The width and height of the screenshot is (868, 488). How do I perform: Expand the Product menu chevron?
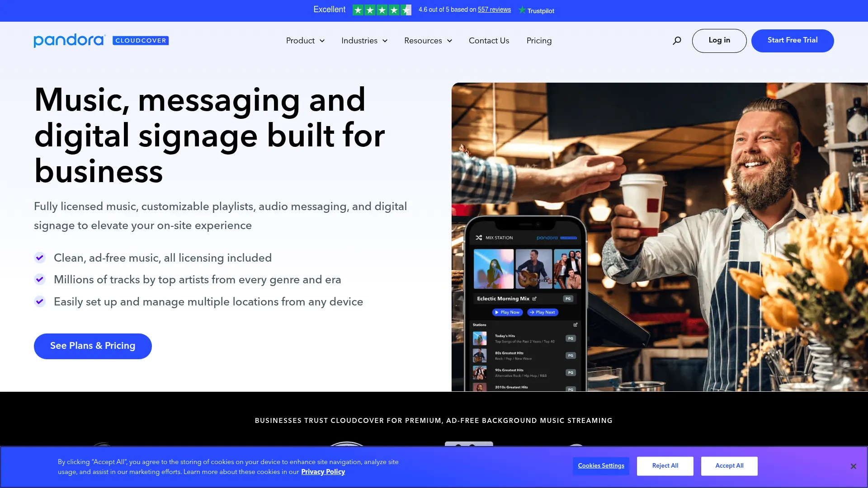tap(322, 41)
